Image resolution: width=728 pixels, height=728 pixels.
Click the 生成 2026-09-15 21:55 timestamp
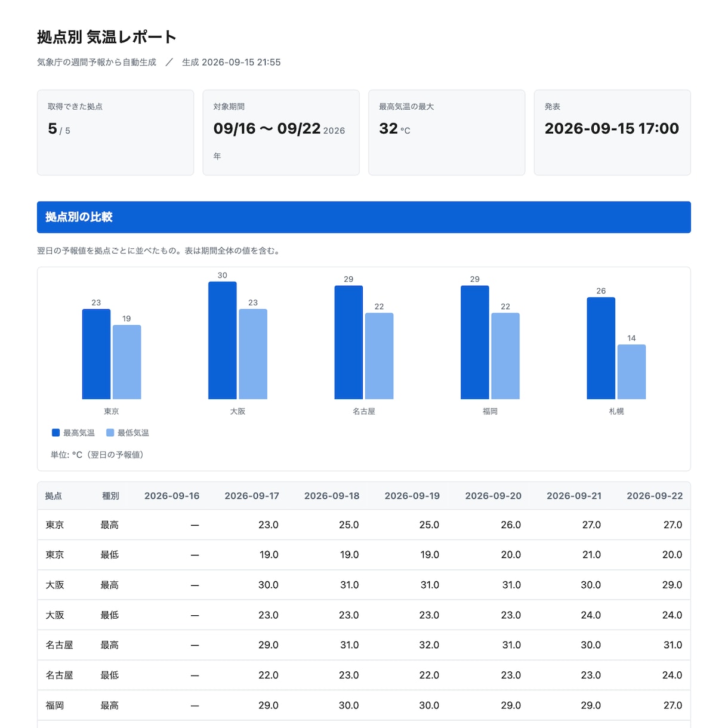[x=231, y=62]
